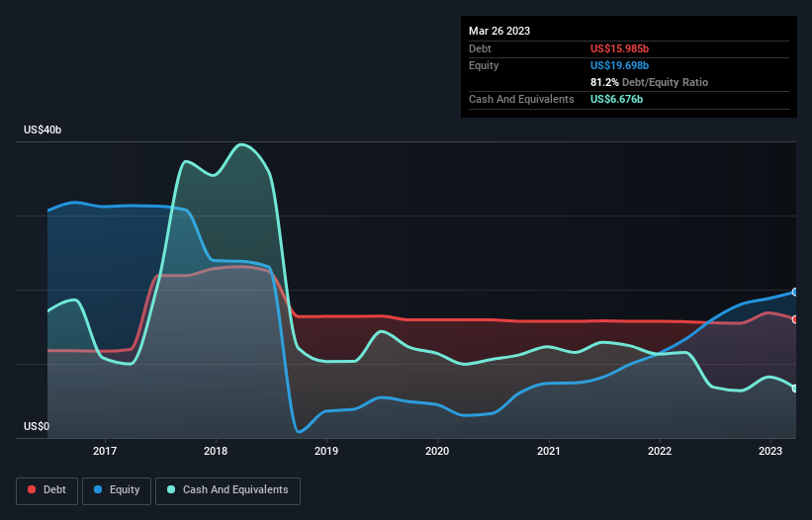Click the blue Equity endpoint marker

pyautogui.click(x=795, y=293)
